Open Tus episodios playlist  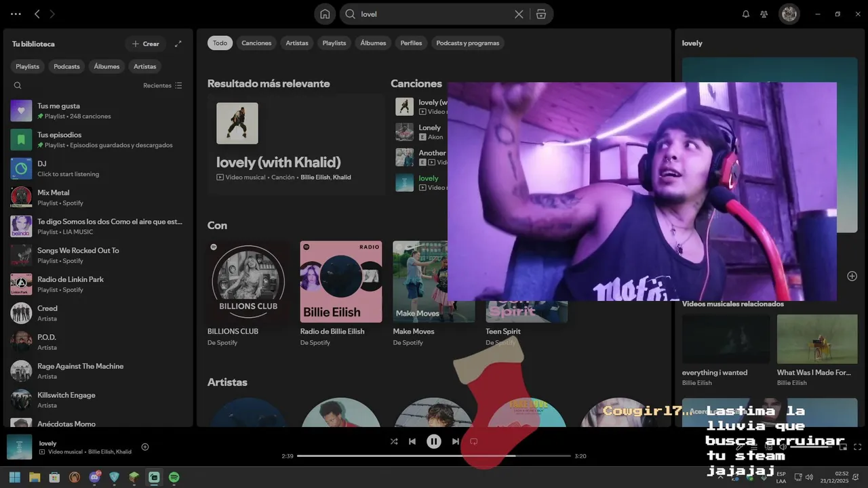pyautogui.click(x=98, y=140)
